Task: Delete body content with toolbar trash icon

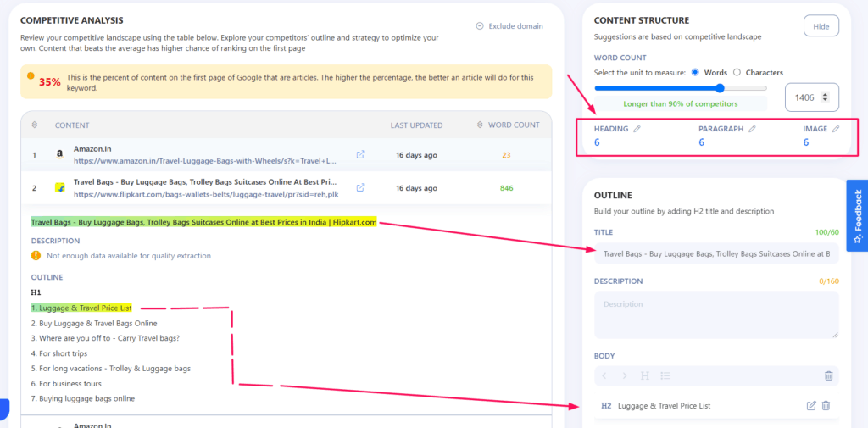Action: tap(828, 375)
